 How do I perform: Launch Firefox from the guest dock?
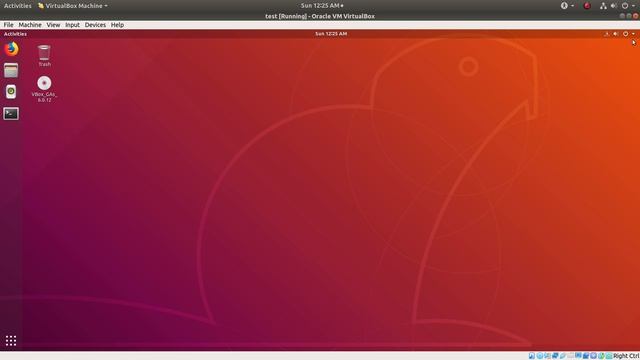11,49
